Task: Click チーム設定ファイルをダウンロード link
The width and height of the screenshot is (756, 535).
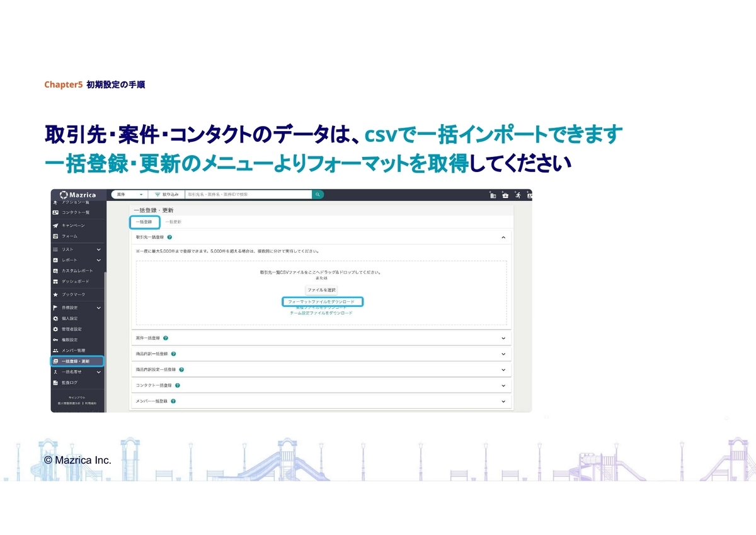Action: point(321,313)
